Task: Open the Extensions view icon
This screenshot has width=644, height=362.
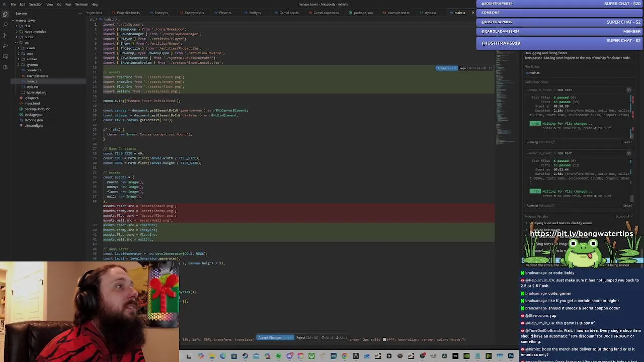Action: click(x=5, y=67)
